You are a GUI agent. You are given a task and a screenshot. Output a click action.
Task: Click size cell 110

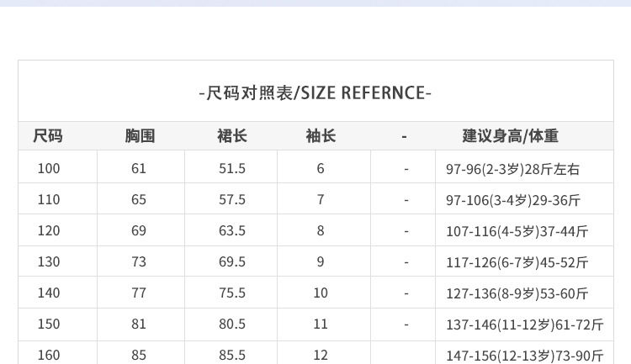(x=49, y=199)
